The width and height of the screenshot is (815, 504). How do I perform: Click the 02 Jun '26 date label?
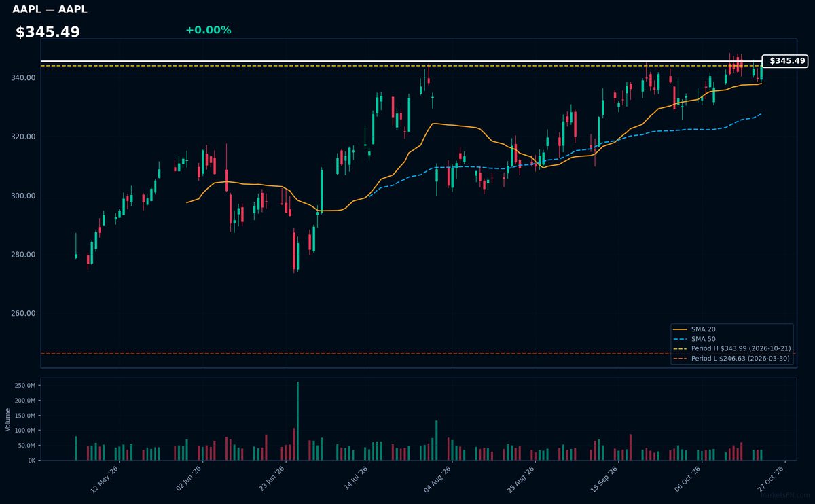point(188,479)
